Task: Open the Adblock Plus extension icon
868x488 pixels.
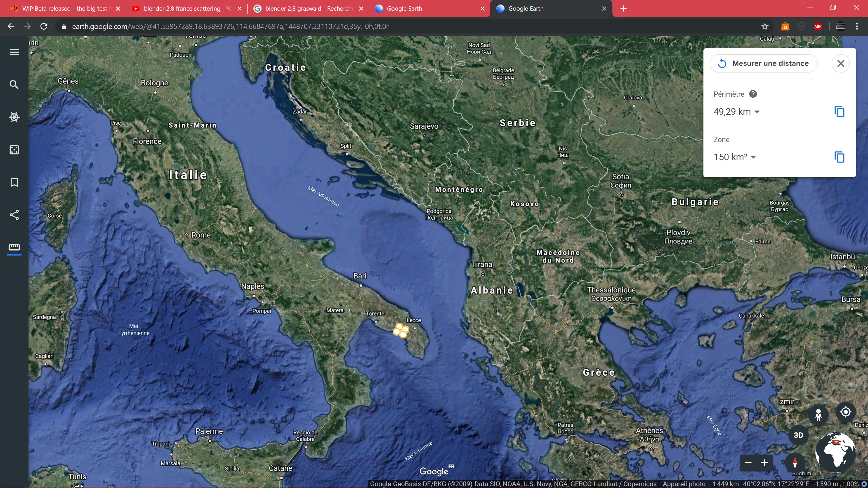Action: (818, 26)
